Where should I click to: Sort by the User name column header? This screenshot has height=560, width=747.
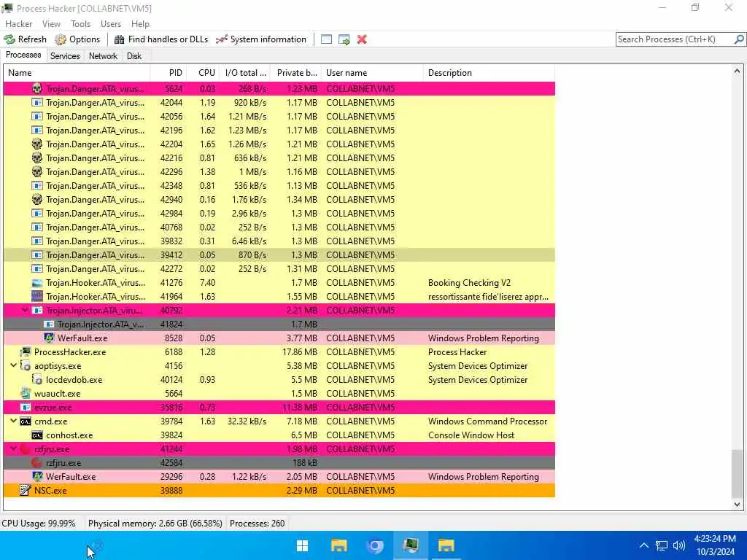click(372, 73)
